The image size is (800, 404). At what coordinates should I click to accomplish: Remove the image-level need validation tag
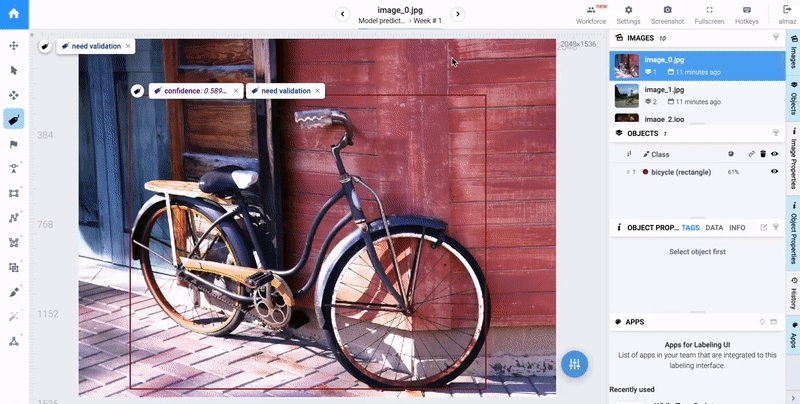coord(128,46)
